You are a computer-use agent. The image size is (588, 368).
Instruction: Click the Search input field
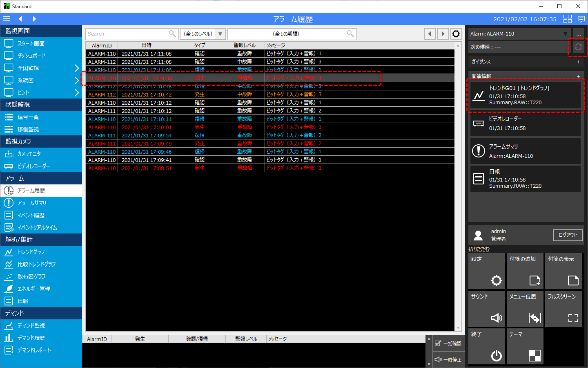coord(127,34)
